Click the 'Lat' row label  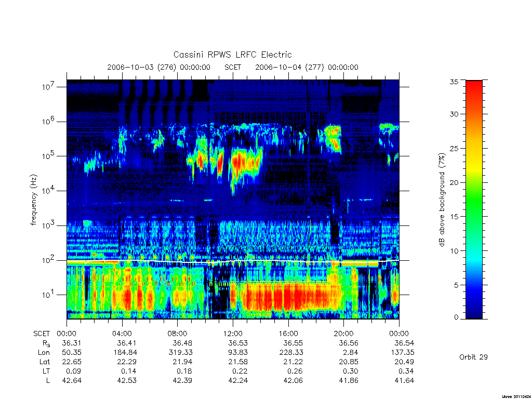(44, 362)
